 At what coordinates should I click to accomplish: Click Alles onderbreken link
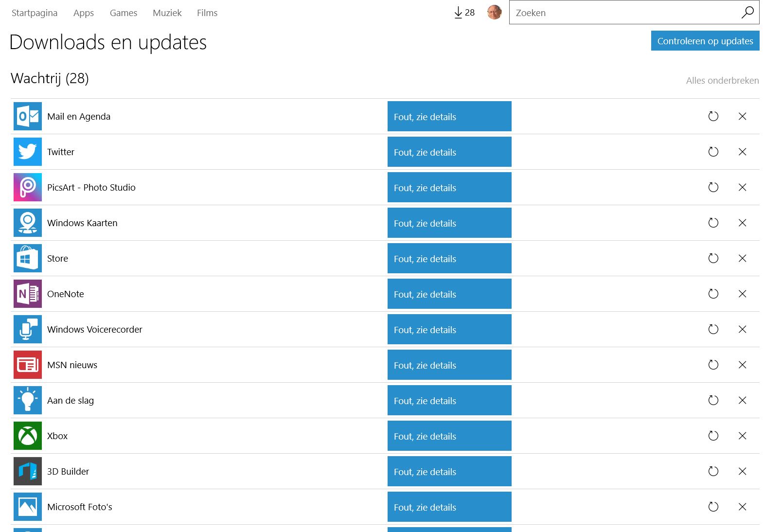[722, 80]
